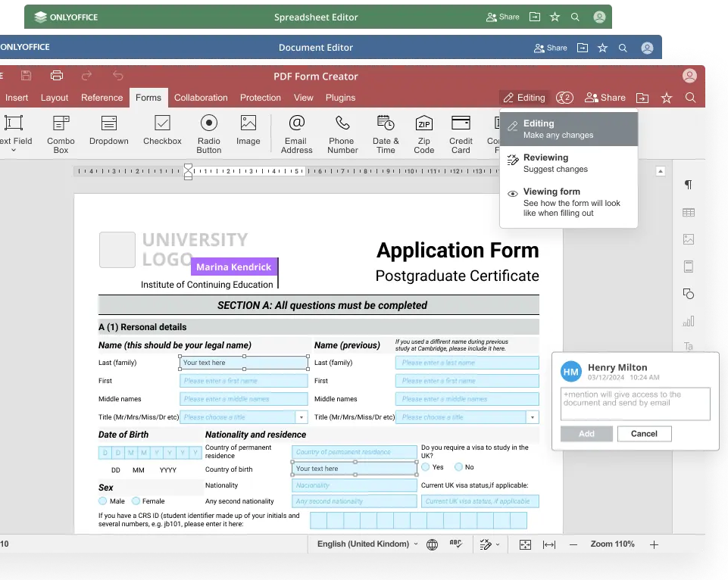Open file location icon in PDF Form Creator
The image size is (728, 580).
[642, 98]
